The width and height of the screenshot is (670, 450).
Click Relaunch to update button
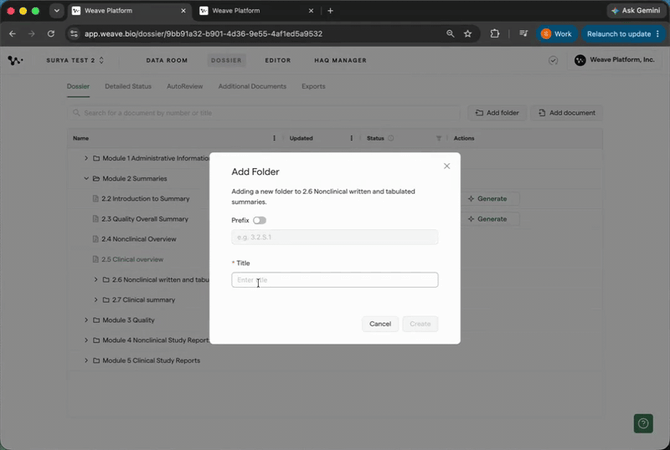[x=623, y=34]
